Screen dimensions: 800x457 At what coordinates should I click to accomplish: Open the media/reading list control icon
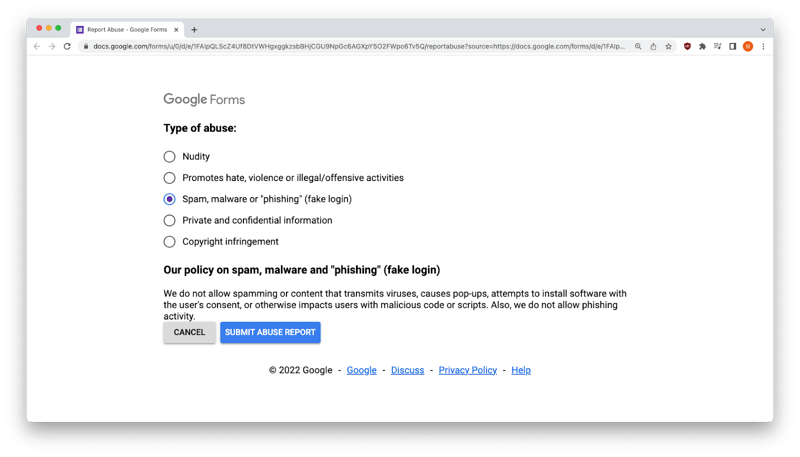tap(717, 46)
